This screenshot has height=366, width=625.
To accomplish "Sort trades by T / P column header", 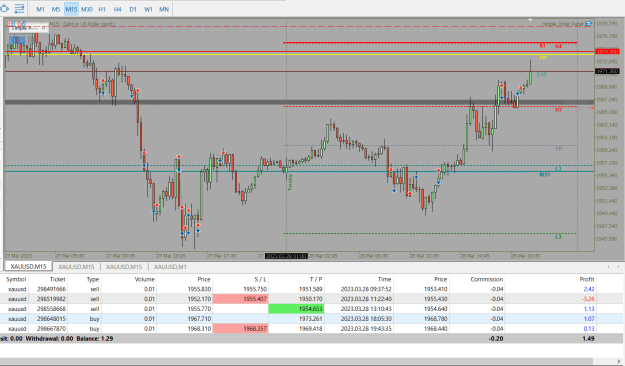I will tap(316, 279).
